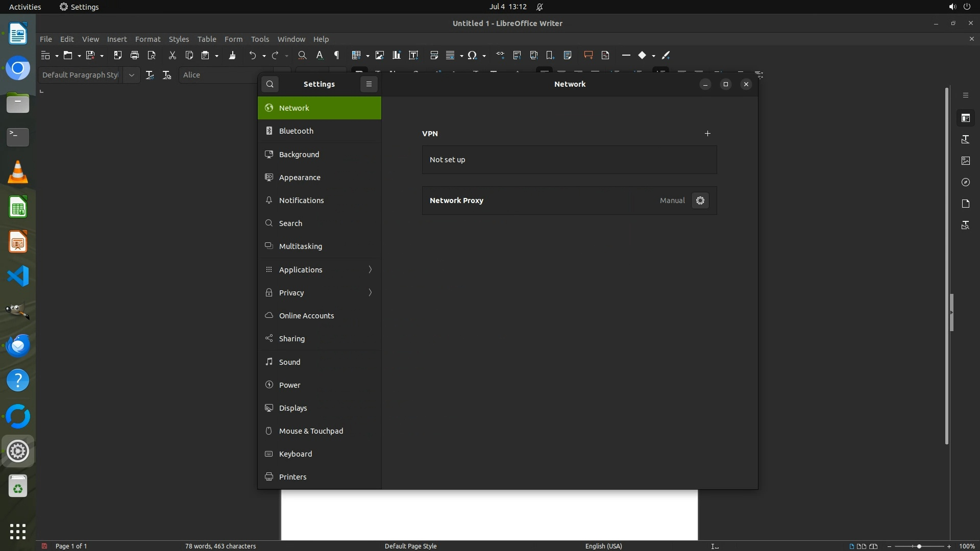
Task: Open the Settings hamburger menu
Action: 369,84
